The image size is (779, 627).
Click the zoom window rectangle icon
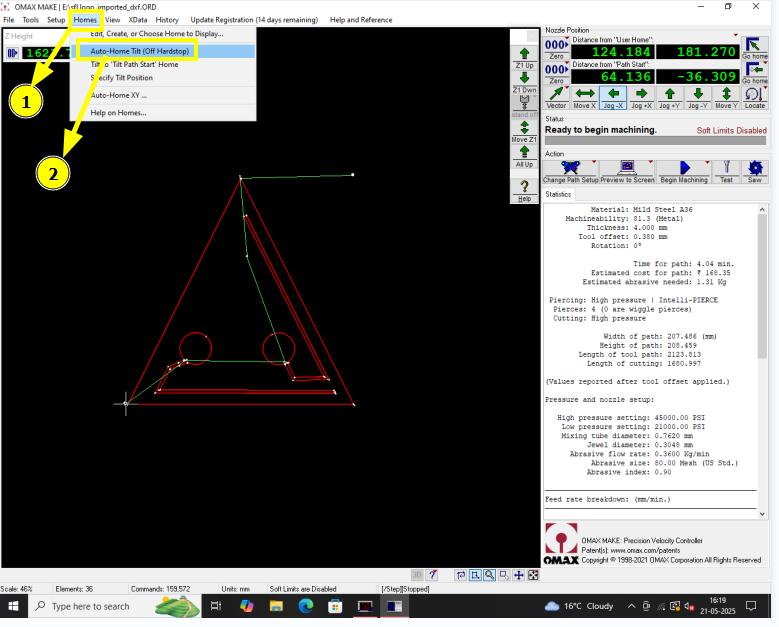tap(475, 575)
